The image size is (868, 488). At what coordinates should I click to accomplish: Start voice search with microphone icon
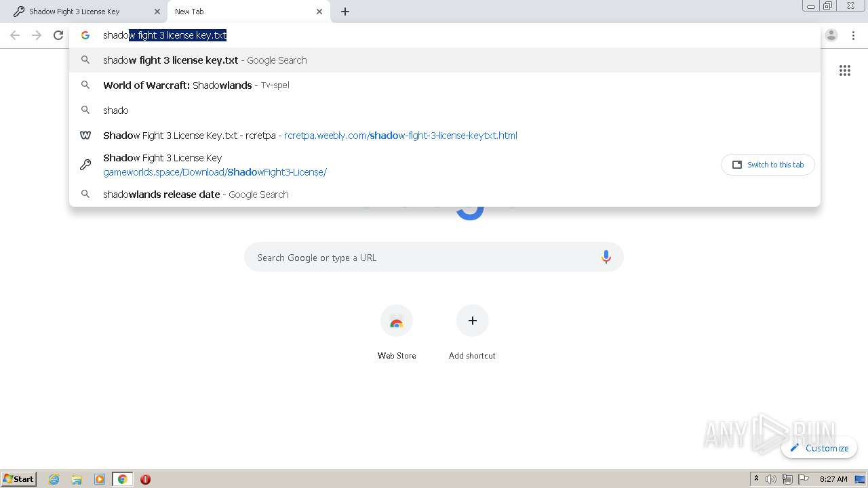click(x=606, y=258)
